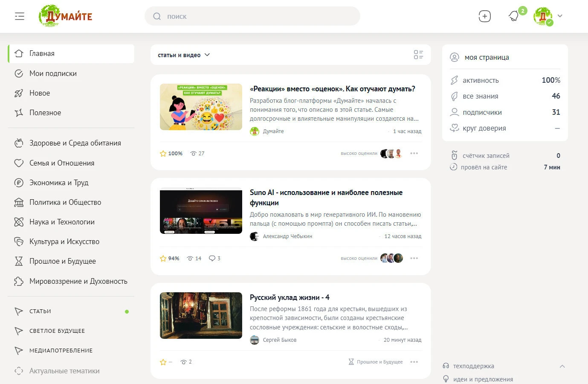The image size is (588, 384).
Task: Click the Экономика и Труд ruble icon
Action: [19, 183]
